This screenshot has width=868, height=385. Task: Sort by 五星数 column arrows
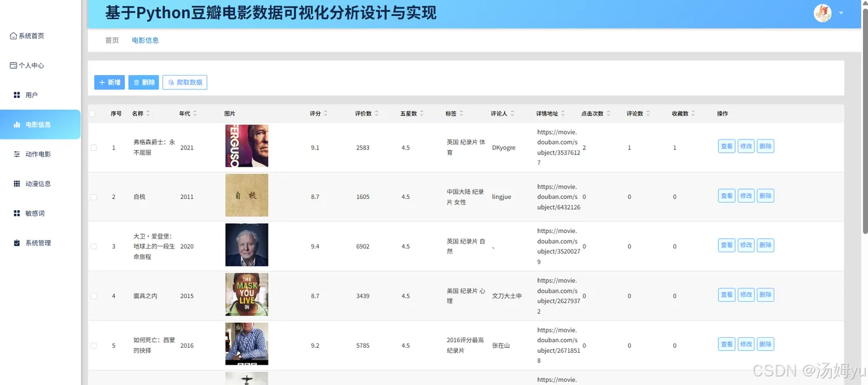point(422,113)
